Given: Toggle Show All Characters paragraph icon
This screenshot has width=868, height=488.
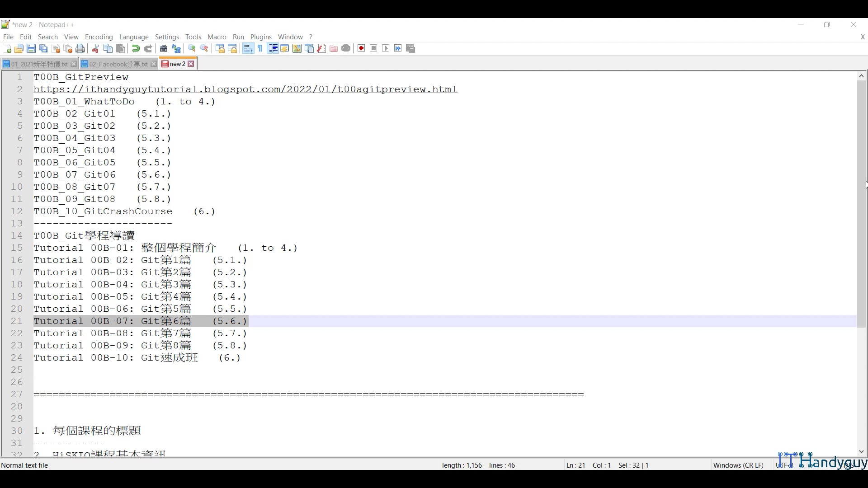Looking at the screenshot, I should (260, 48).
